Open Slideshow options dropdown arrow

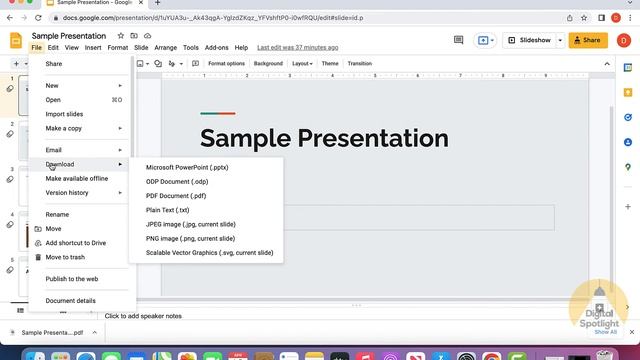(x=560, y=40)
